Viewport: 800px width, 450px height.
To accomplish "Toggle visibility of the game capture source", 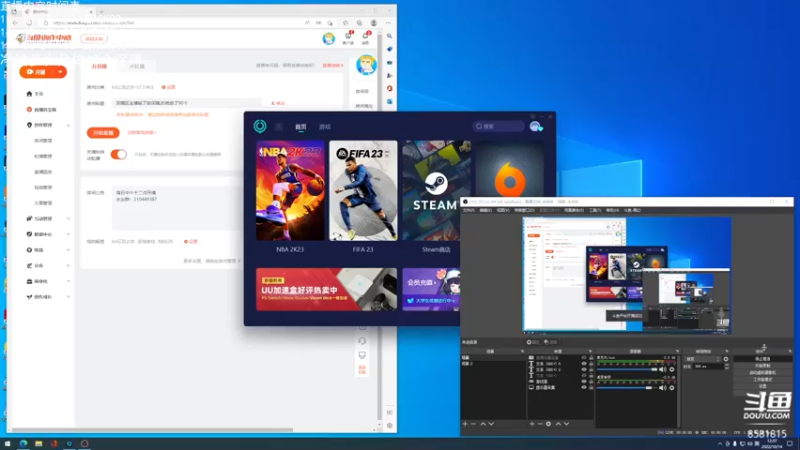I will [x=584, y=382].
